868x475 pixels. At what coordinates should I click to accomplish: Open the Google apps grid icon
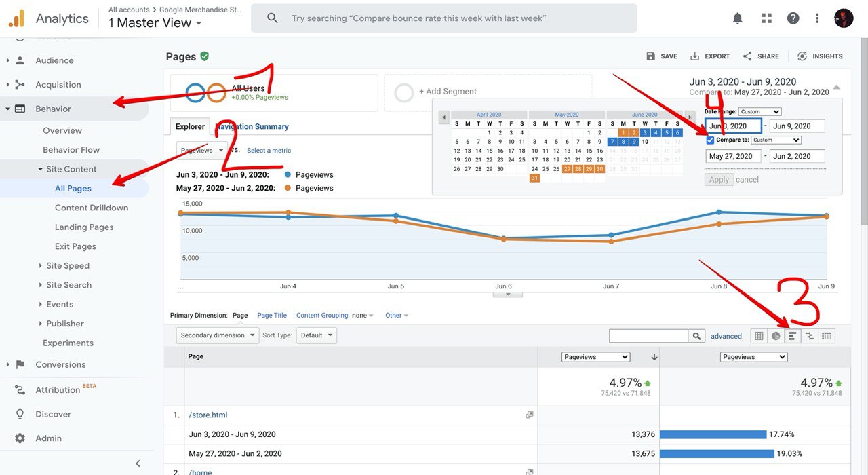(766, 18)
